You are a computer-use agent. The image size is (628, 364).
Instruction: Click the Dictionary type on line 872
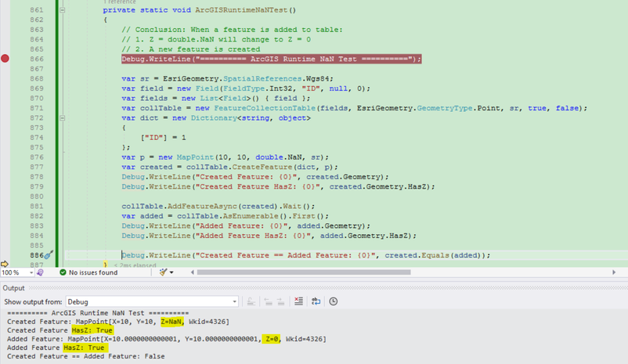(214, 118)
